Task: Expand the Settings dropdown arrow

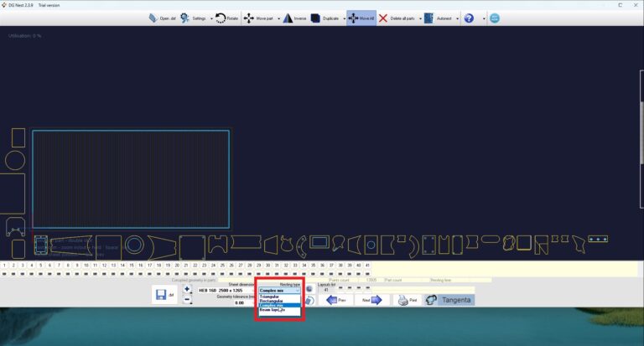Action: (x=210, y=18)
